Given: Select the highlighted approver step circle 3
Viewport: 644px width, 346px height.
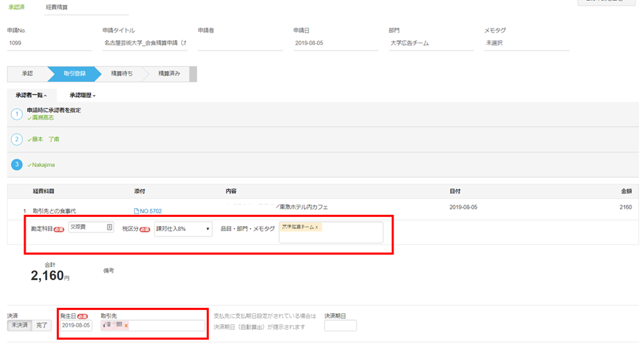Looking at the screenshot, I should tap(17, 164).
